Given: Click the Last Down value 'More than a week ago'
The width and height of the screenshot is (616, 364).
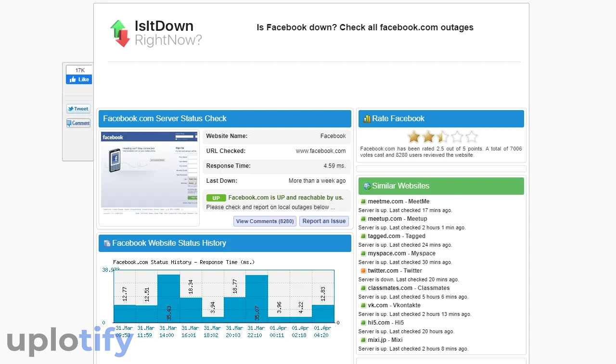Looking at the screenshot, I should click(317, 181).
